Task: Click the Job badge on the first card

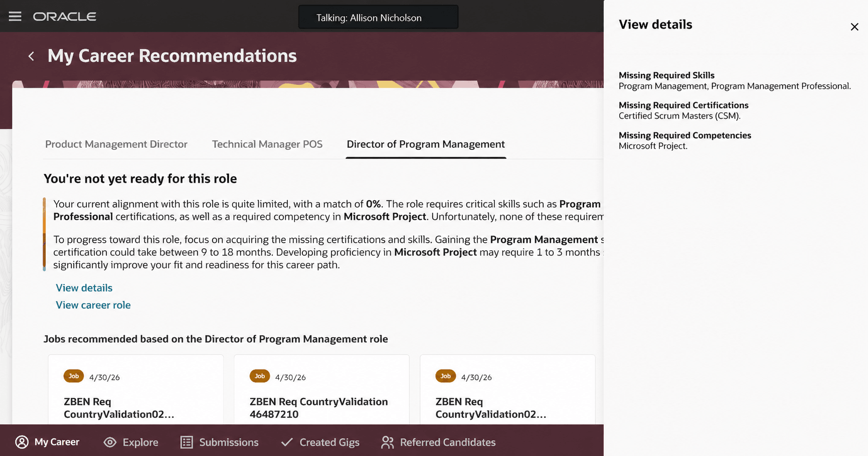Action: [74, 376]
